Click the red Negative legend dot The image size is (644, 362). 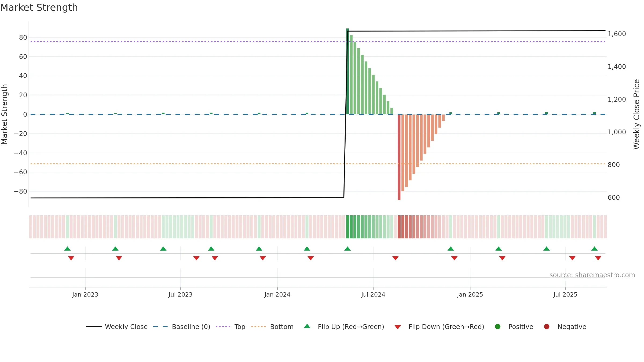547,327
